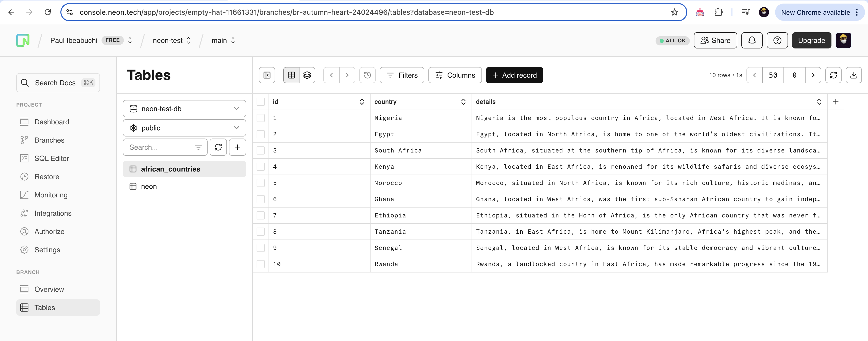Check the Ethiopia row checkbox
The image size is (868, 341).
tap(261, 215)
